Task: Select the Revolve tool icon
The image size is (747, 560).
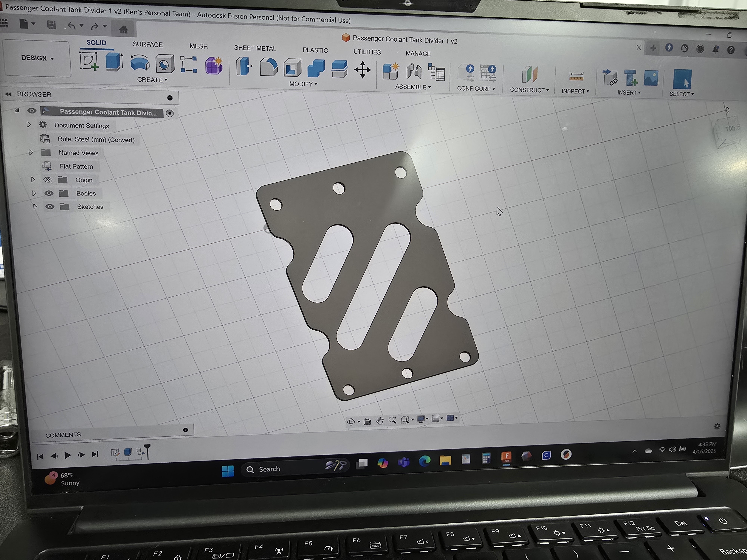Action: click(140, 63)
